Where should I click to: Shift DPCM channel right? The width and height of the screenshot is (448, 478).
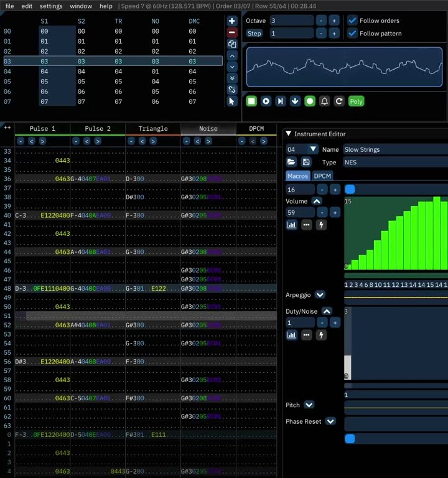pyautogui.click(x=264, y=141)
